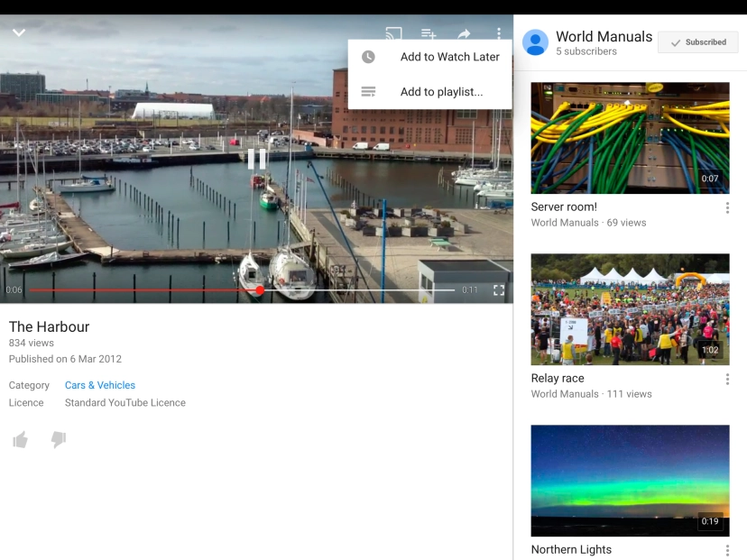Choose Add to playlist...
This screenshot has height=560, width=747.
coord(429,91)
